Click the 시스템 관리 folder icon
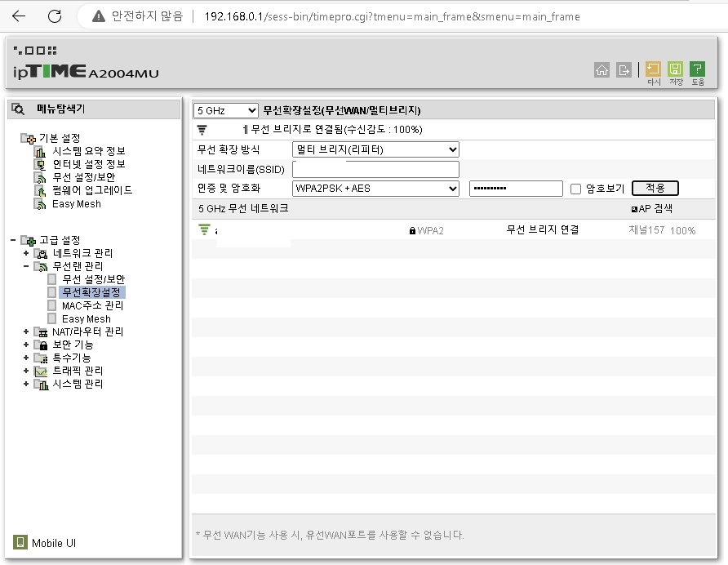This screenshot has width=728, height=565. click(x=41, y=385)
